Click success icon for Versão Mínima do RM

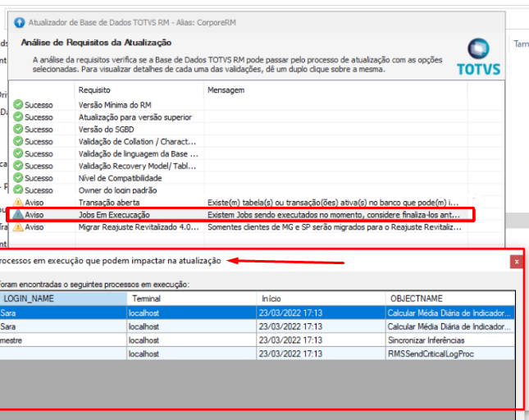18,104
